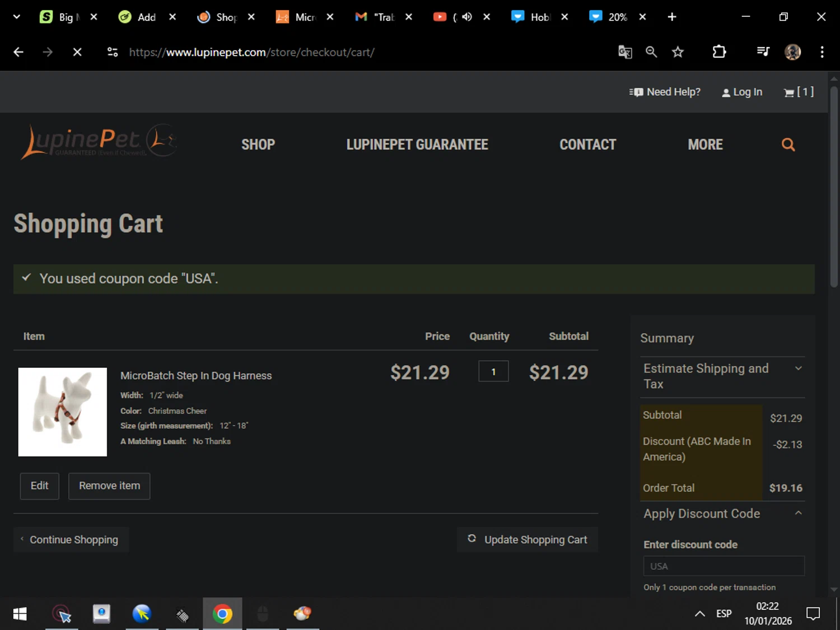Switch to the "Hobl" browser tab
Image resolution: width=840 pixels, height=630 pixels.
531,17
